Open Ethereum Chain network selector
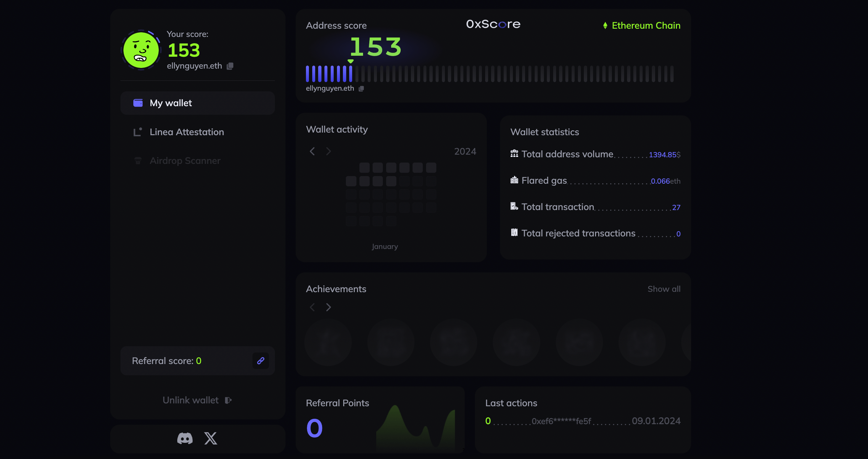868x459 pixels. pos(642,26)
